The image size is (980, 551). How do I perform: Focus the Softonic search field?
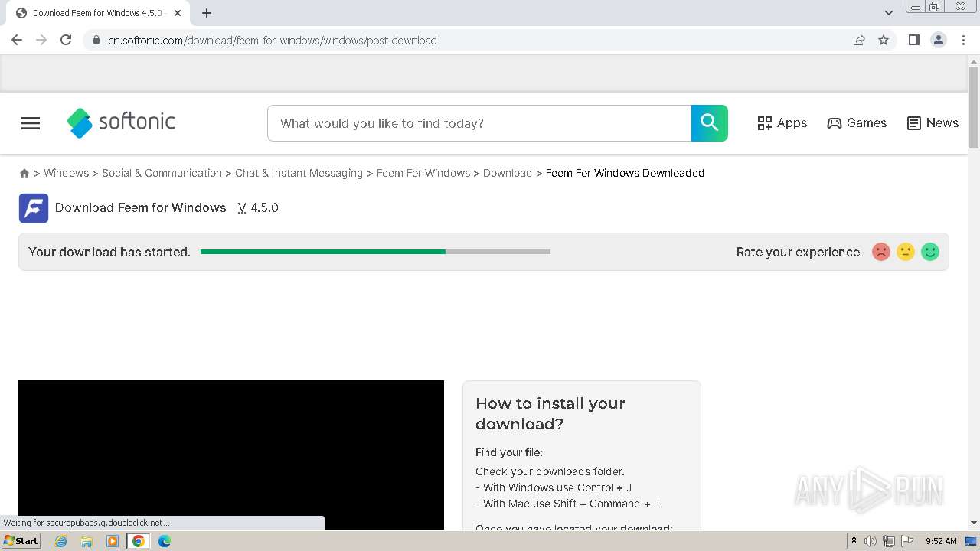pos(479,123)
